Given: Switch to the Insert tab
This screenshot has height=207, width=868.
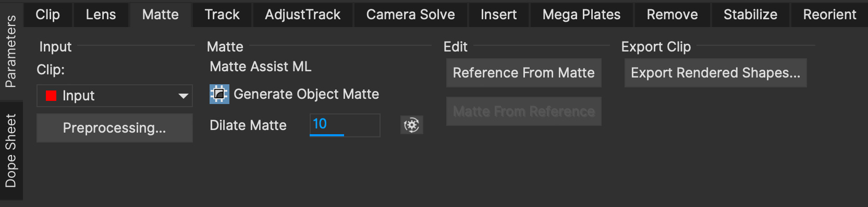Looking at the screenshot, I should pyautogui.click(x=499, y=15).
